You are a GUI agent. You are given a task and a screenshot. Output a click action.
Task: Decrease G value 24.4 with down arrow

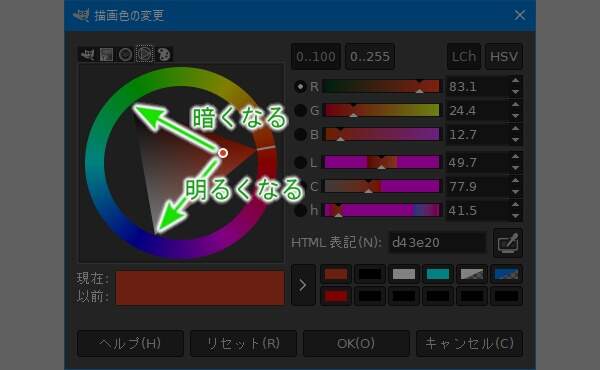coord(515,116)
